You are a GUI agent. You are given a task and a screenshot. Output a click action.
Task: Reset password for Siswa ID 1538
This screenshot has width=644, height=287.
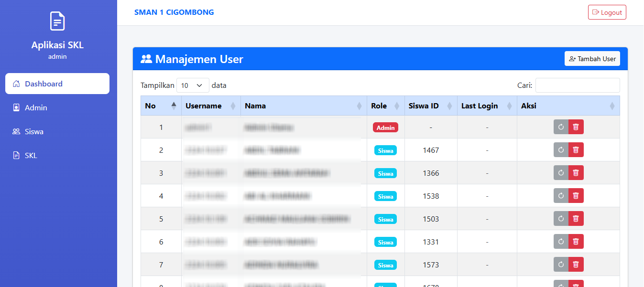pos(561,196)
